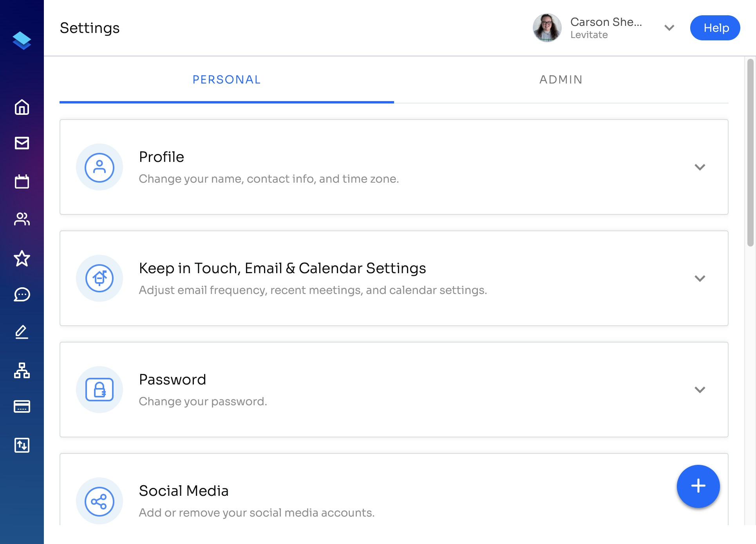Open the credit card icon in sidebar
Image resolution: width=756 pixels, height=544 pixels.
coord(22,406)
